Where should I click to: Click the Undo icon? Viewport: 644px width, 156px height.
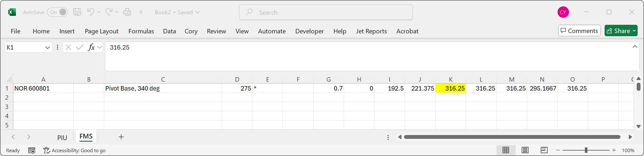[91, 12]
